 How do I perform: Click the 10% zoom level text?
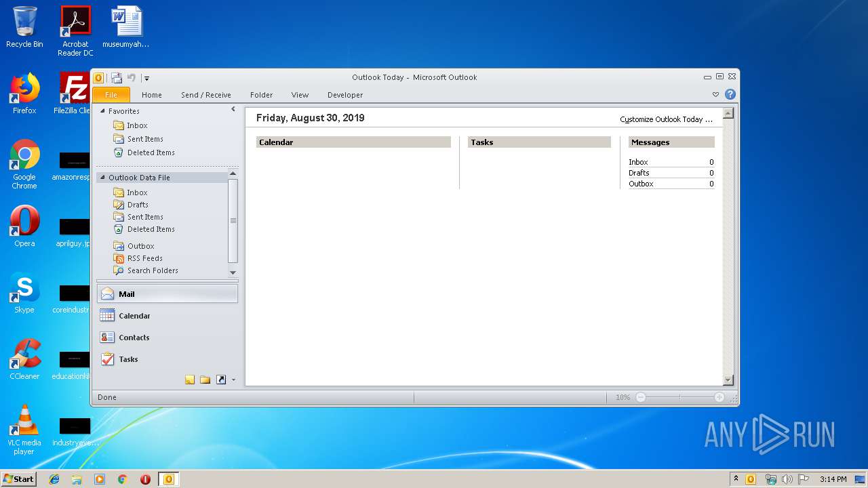tap(623, 397)
